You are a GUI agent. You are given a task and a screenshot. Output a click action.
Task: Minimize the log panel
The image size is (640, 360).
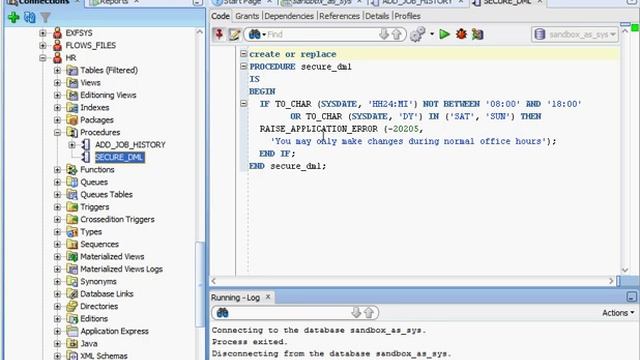(x=631, y=297)
